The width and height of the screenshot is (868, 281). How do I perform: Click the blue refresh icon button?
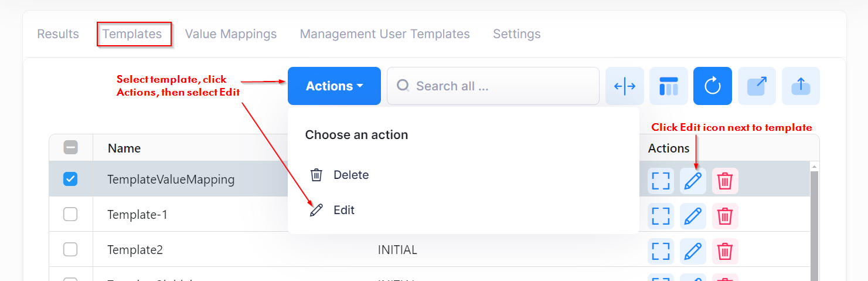[x=712, y=86]
